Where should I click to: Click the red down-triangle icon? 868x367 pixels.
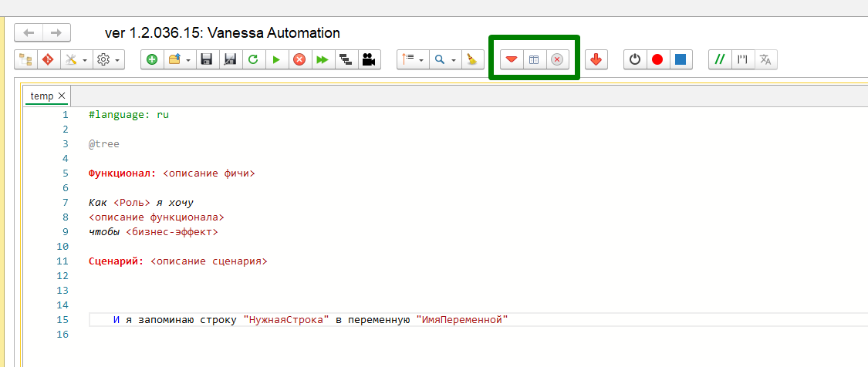[x=512, y=60]
